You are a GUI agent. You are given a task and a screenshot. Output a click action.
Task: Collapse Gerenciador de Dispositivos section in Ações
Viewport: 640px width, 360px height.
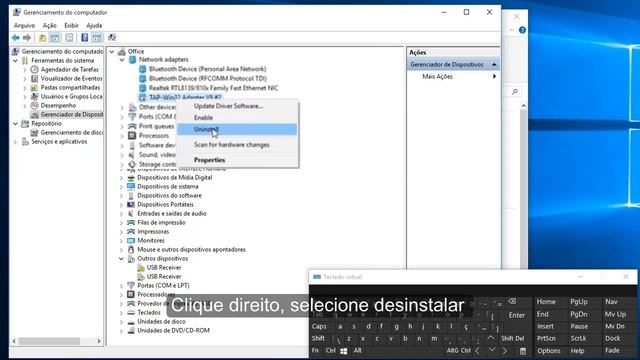494,64
